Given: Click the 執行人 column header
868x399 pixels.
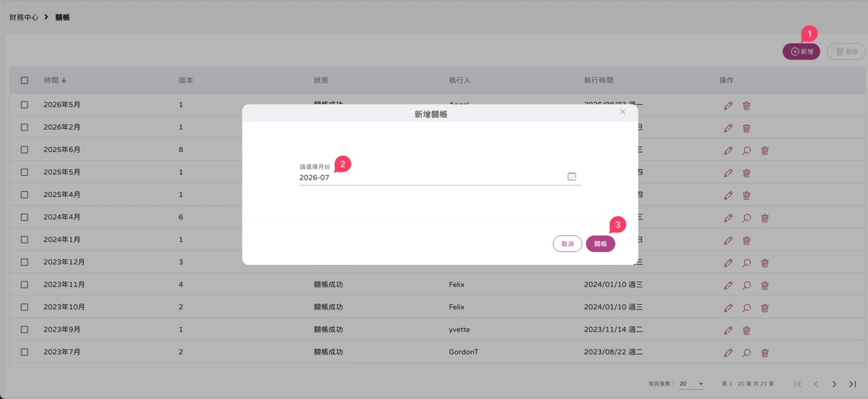Looking at the screenshot, I should coord(460,80).
